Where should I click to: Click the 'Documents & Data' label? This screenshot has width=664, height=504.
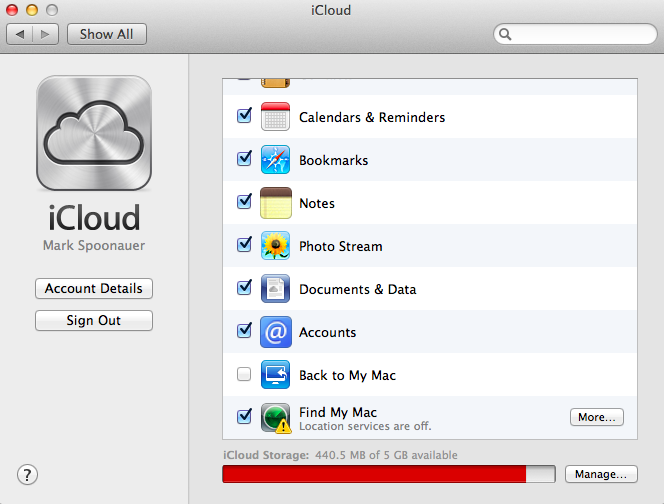coord(357,289)
